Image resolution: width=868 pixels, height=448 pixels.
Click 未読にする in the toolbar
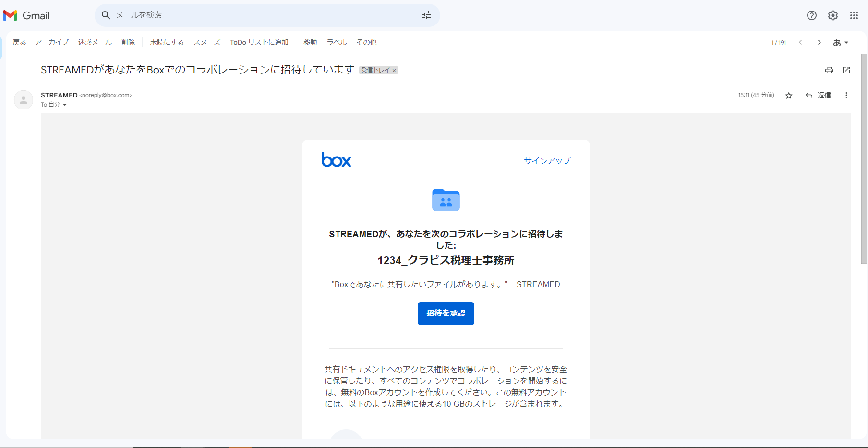click(x=167, y=42)
